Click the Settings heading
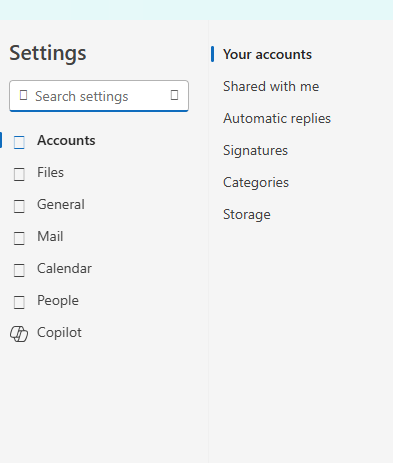Screen dimensions: 393x463 (x=48, y=53)
